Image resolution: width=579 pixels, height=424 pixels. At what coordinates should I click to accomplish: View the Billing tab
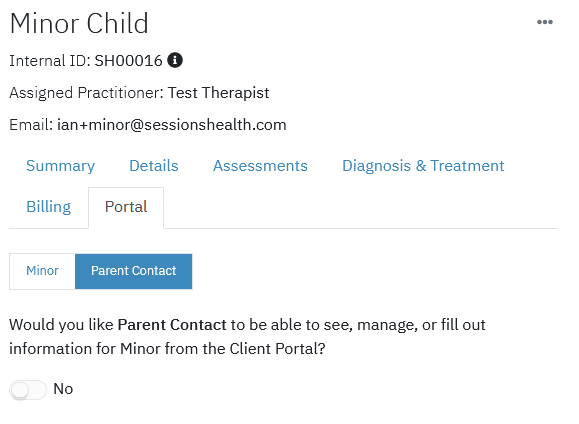(48, 207)
